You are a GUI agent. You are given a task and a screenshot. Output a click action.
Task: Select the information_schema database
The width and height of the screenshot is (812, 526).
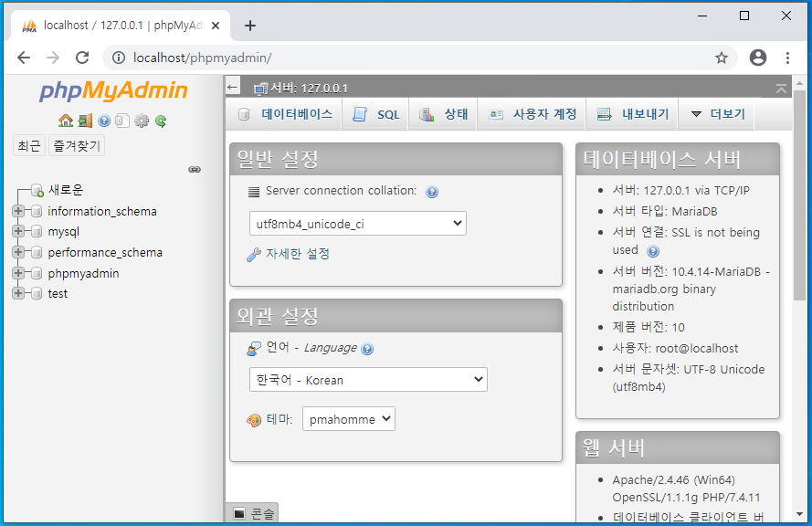coord(102,211)
